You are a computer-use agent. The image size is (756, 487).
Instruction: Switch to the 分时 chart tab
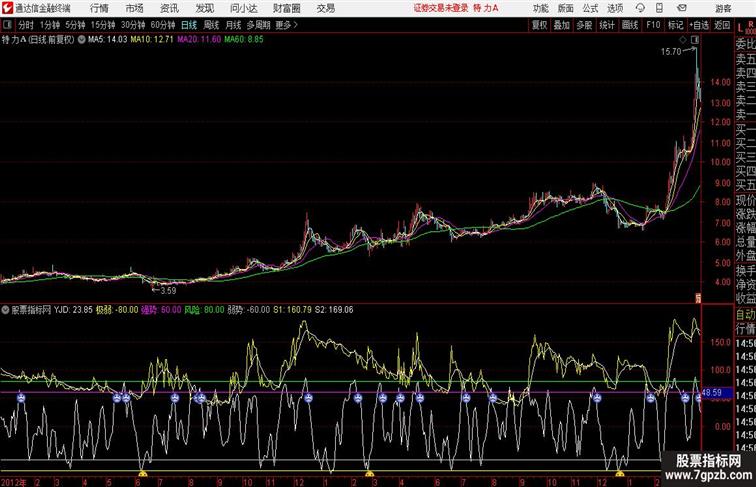pos(26,25)
